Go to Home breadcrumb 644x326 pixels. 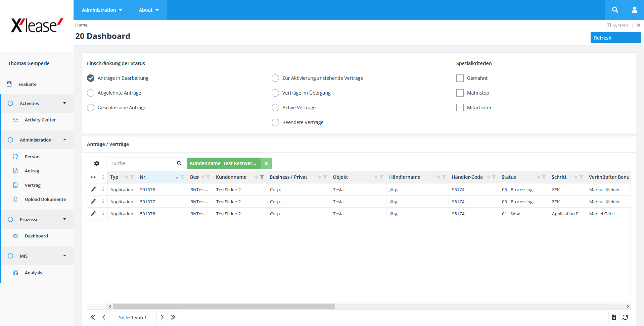click(x=81, y=25)
